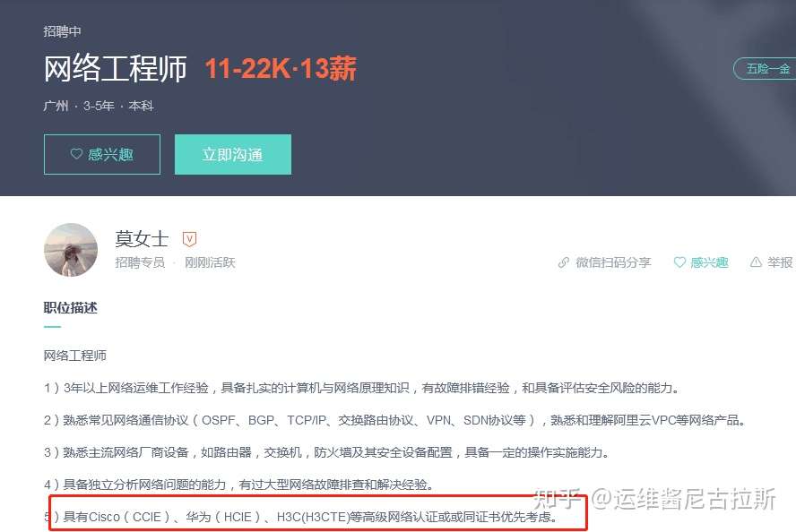Click the 广州 · 3-5年 · 本科 info line
This screenshot has height=532, width=796.
tap(99, 106)
